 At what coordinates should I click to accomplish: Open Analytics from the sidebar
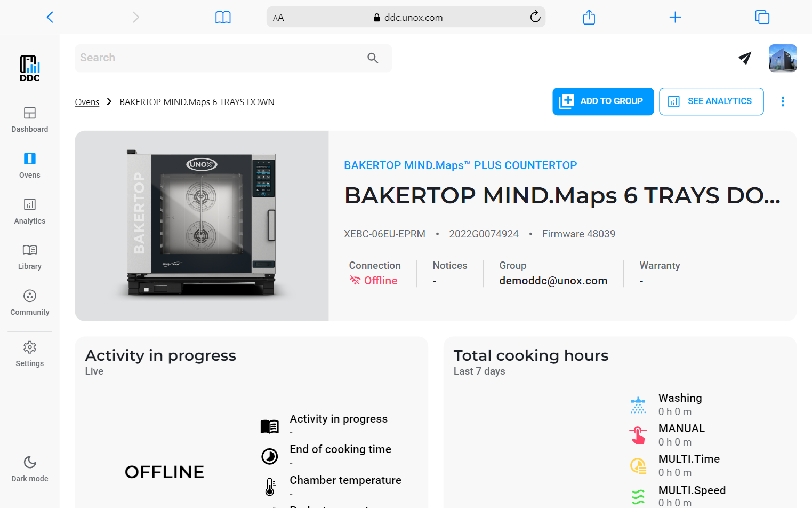tap(29, 211)
